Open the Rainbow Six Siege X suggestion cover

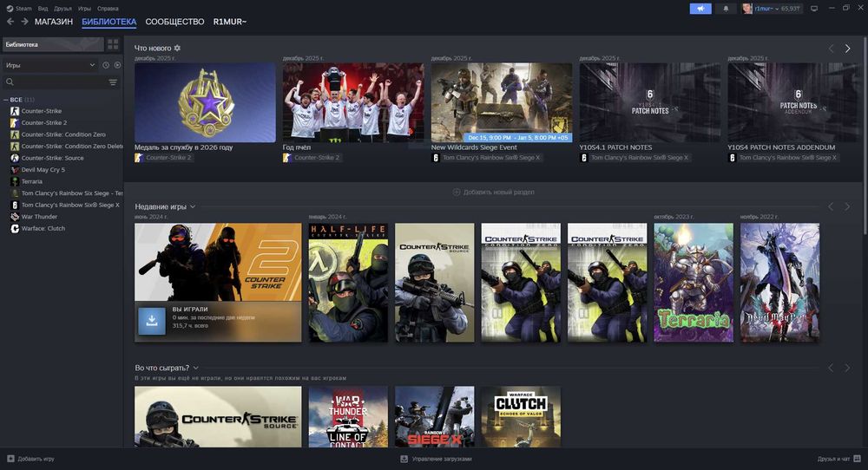click(x=435, y=417)
